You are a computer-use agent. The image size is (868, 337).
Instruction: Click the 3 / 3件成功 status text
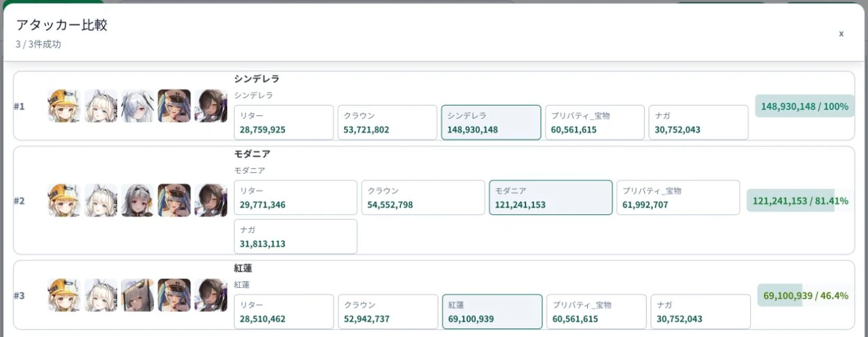pyautogui.click(x=39, y=45)
